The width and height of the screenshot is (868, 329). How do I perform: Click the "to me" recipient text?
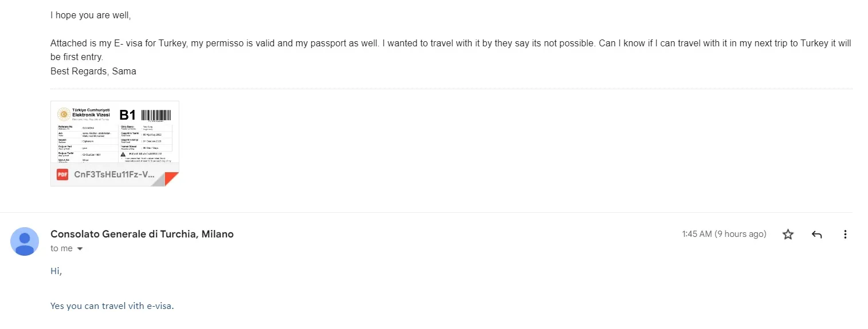coord(61,248)
